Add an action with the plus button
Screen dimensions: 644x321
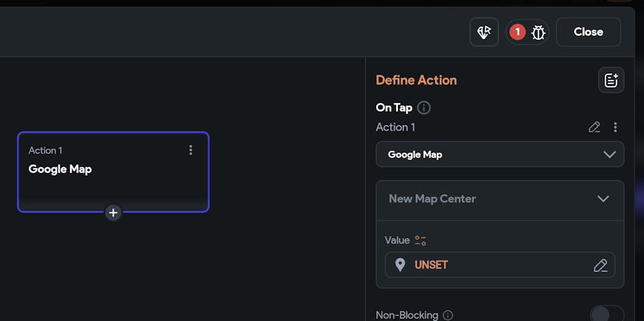pos(113,212)
